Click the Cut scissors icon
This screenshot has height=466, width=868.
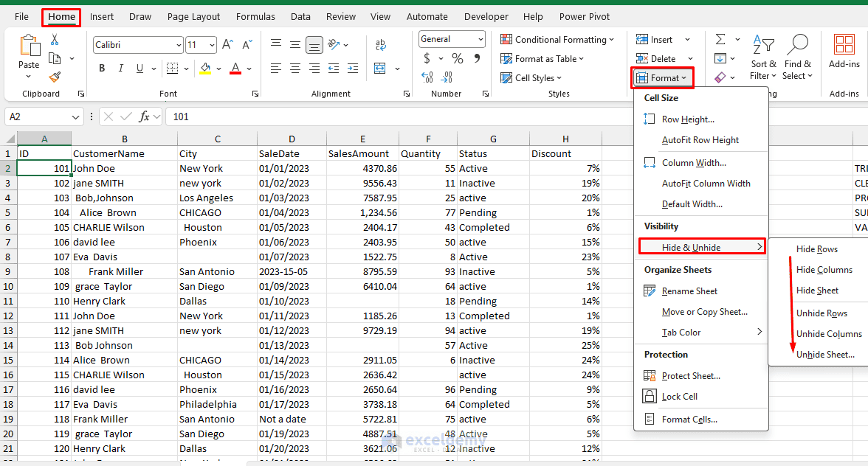55,40
